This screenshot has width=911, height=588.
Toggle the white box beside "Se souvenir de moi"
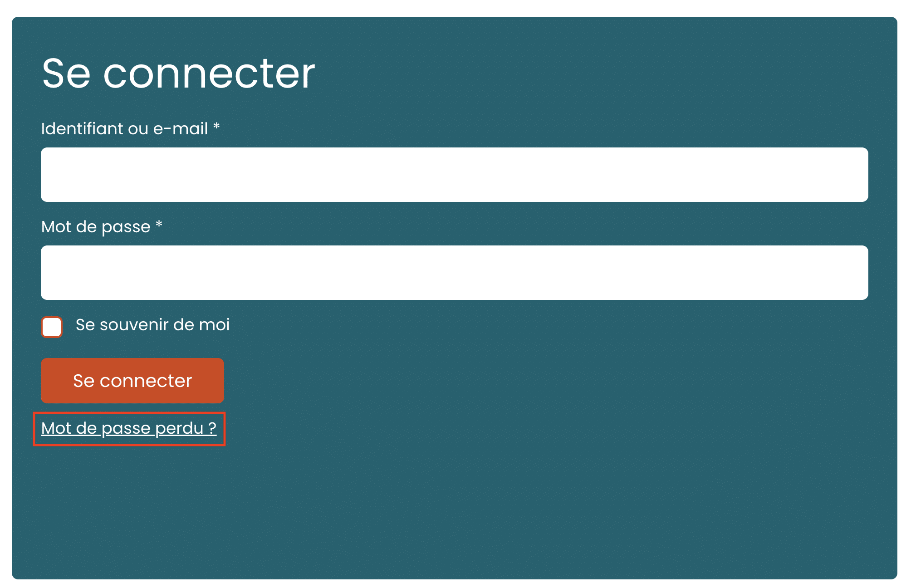52,327
